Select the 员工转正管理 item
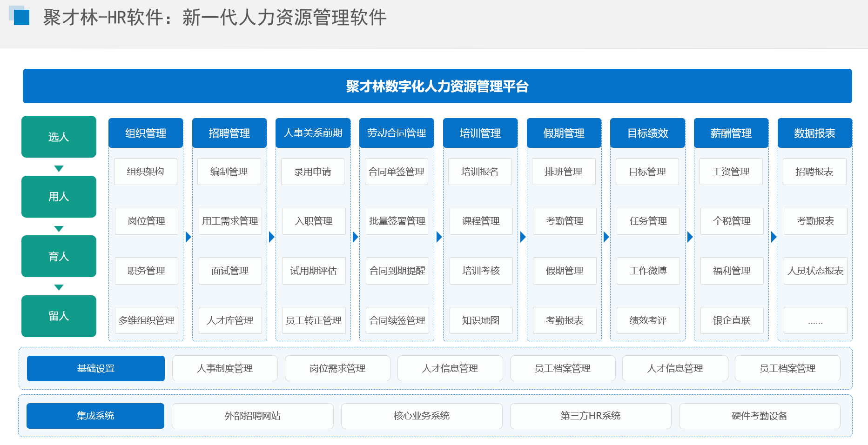Image resolution: width=868 pixels, height=445 pixels. 314,320
